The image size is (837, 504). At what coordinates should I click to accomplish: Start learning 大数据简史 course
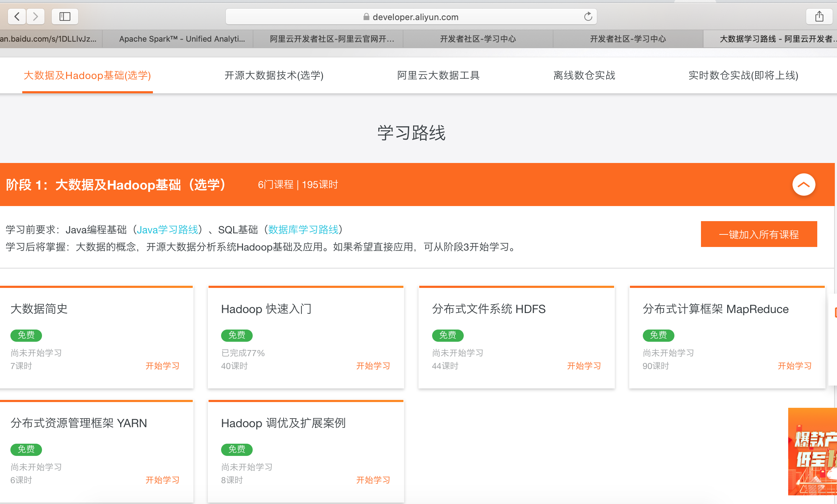pyautogui.click(x=163, y=366)
